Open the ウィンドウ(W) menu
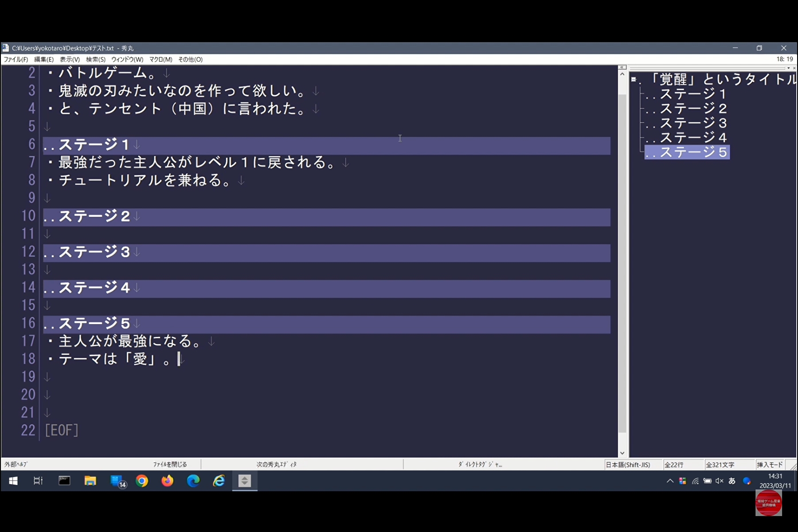 127,59
